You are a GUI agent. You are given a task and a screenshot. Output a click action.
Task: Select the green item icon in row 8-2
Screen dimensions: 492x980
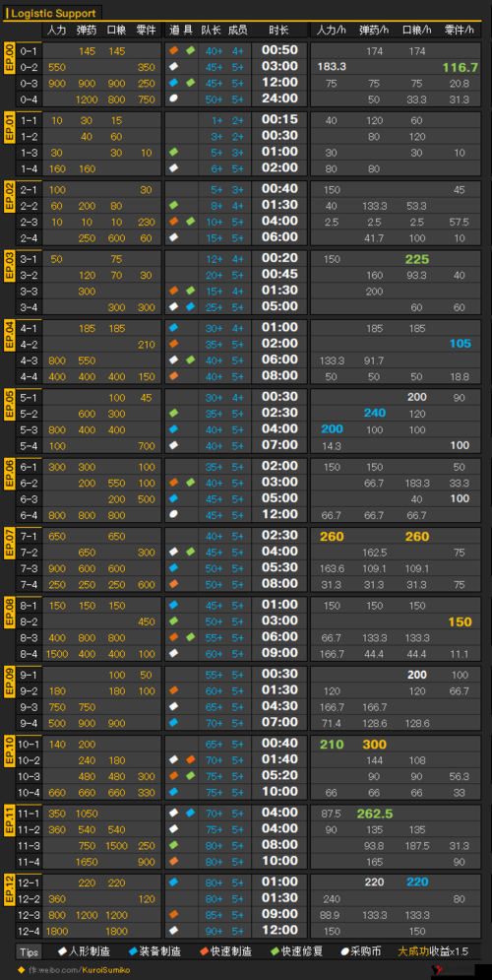point(174,621)
